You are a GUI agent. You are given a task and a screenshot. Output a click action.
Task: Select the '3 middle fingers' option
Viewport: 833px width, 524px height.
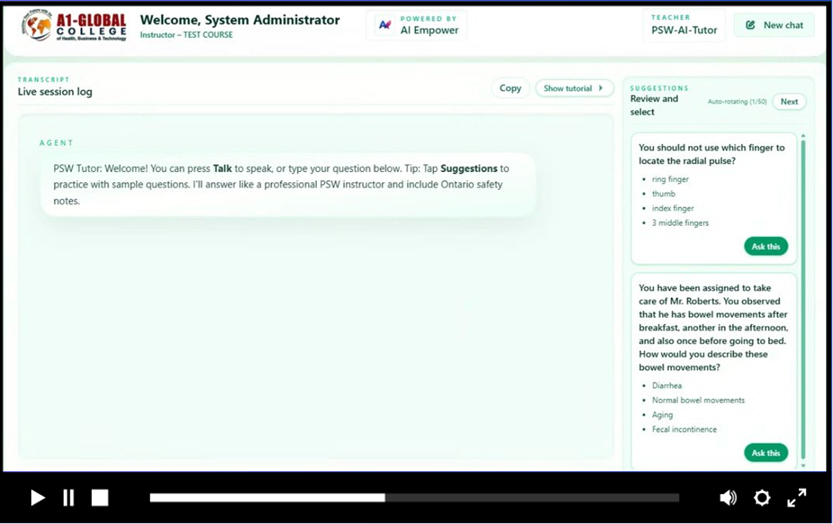click(680, 223)
